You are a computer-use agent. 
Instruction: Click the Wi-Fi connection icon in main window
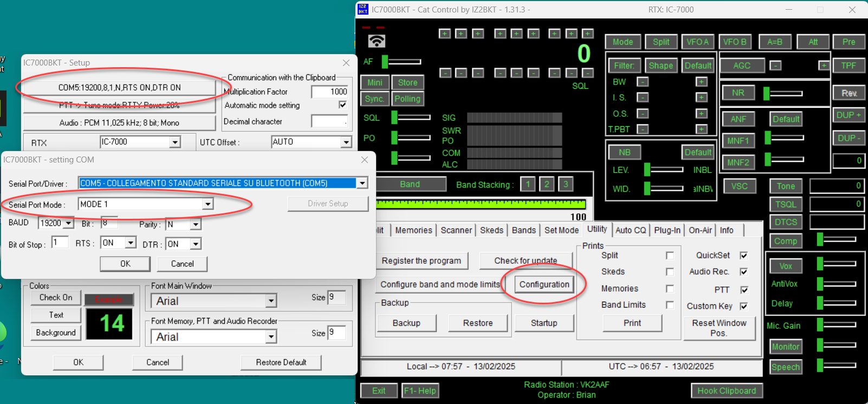pos(377,41)
